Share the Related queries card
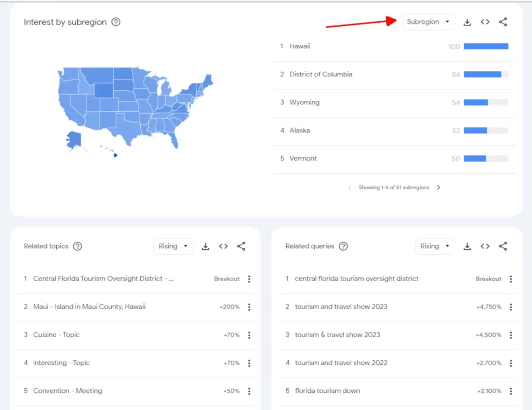 (x=503, y=246)
